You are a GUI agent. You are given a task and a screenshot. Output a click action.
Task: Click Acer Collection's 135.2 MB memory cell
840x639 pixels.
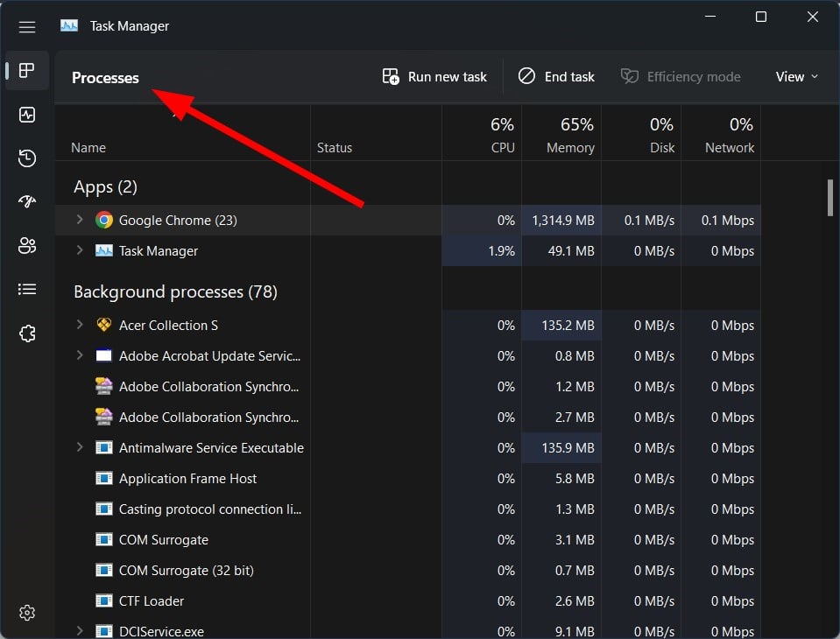pyautogui.click(x=561, y=325)
